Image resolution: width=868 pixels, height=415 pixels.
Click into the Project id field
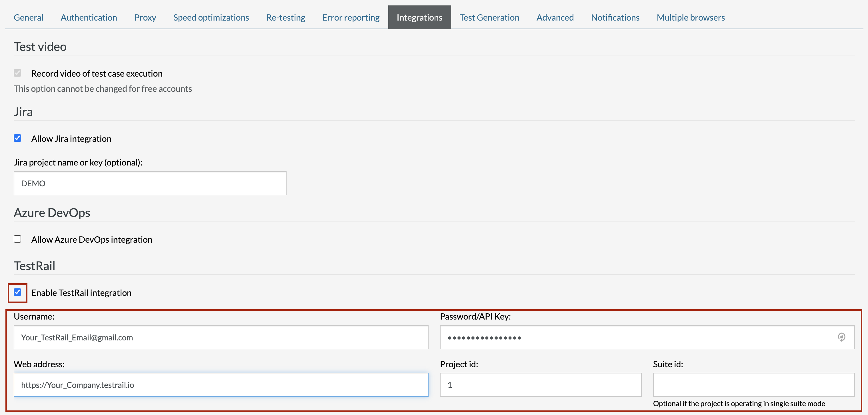(540, 385)
